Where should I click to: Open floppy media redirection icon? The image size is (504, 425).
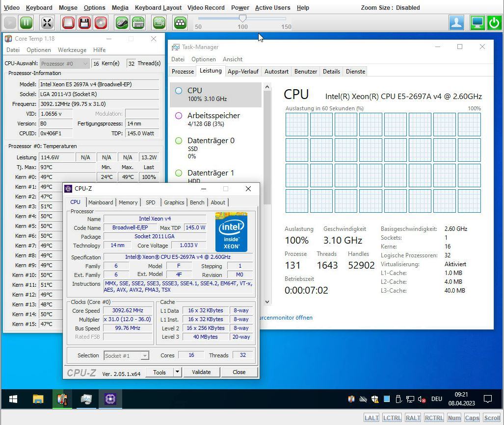[84, 23]
